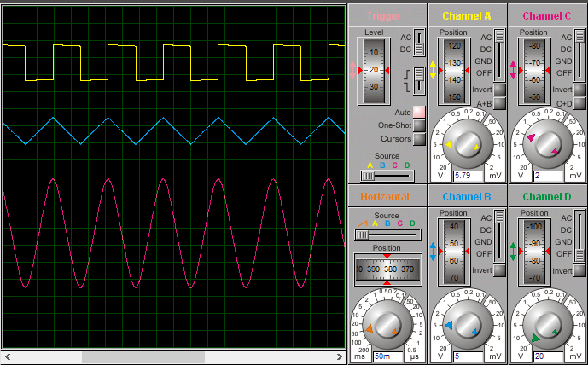The image size is (588, 365).
Task: Click Channel B coupling mode slider
Action: (499, 235)
